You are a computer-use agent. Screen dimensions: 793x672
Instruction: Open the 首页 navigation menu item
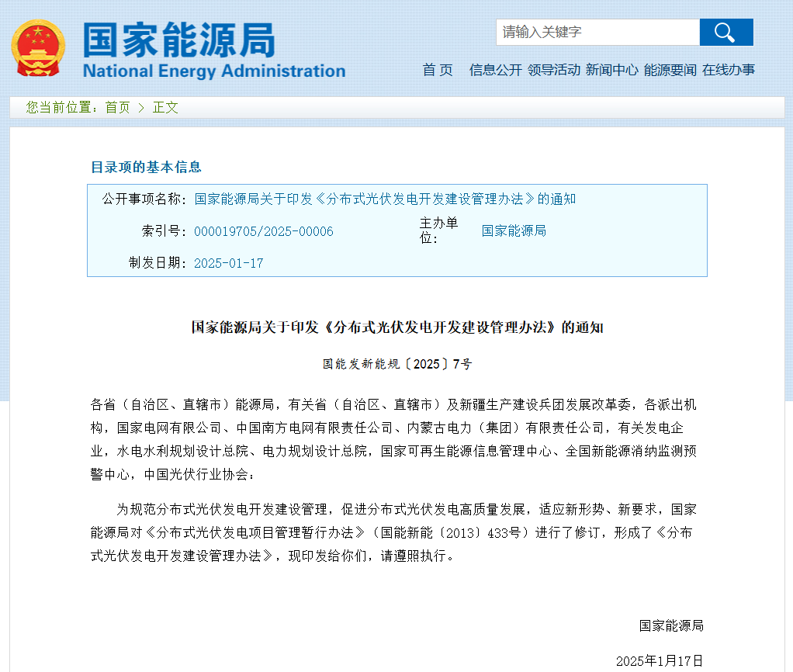pyautogui.click(x=437, y=70)
